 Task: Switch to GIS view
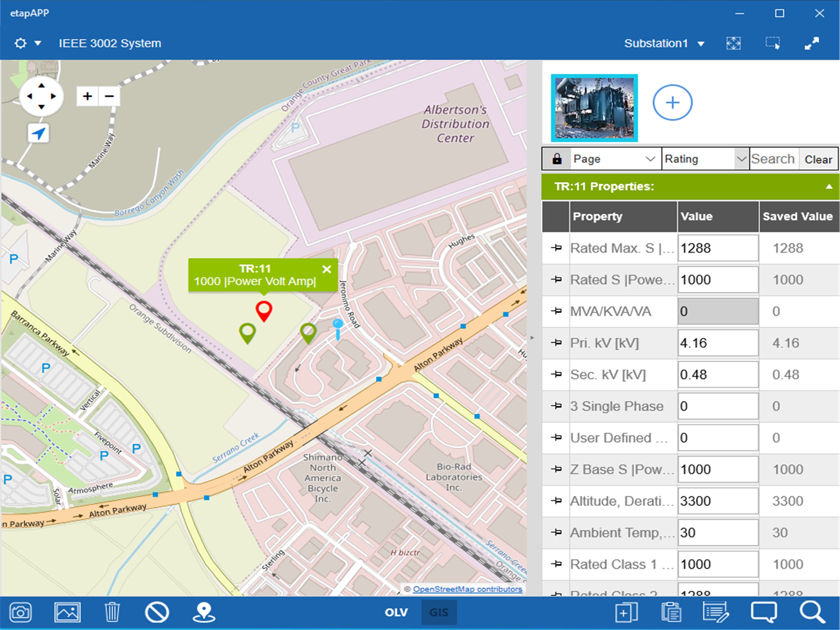[x=439, y=612]
